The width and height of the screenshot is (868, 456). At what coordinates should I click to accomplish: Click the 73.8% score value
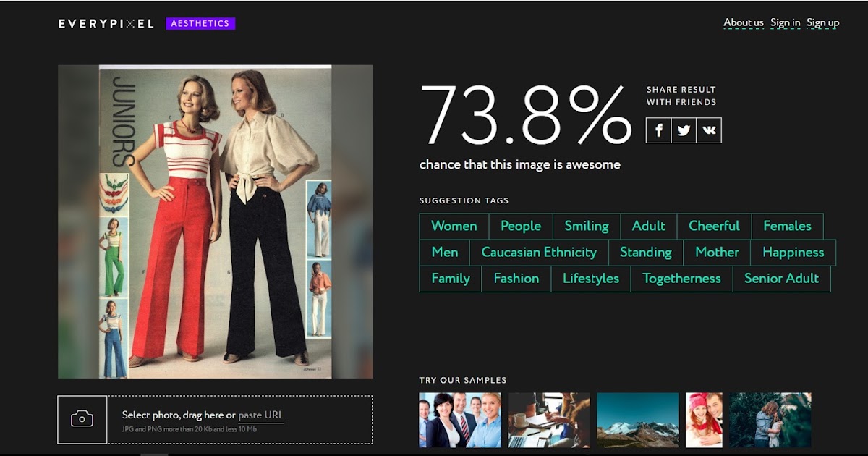coord(526,116)
